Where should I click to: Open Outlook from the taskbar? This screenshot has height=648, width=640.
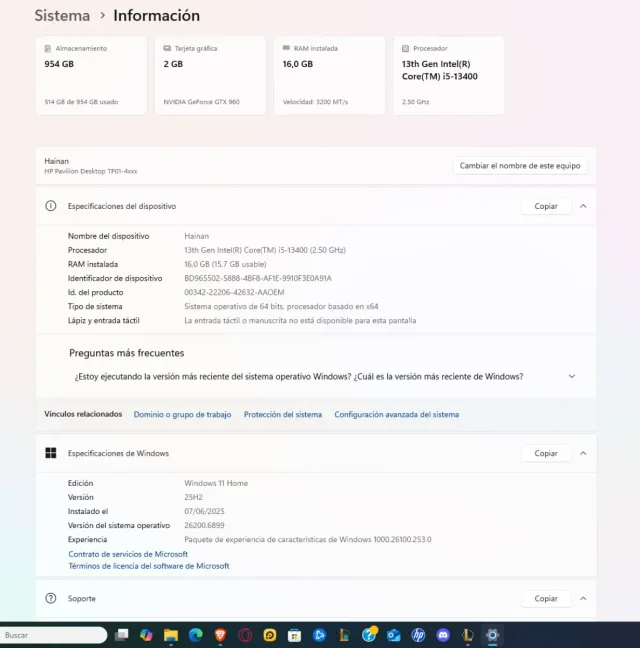[x=393, y=635]
